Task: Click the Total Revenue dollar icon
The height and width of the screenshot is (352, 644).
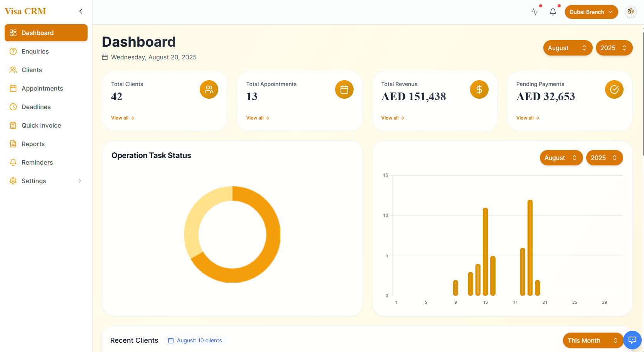Action: [479, 89]
